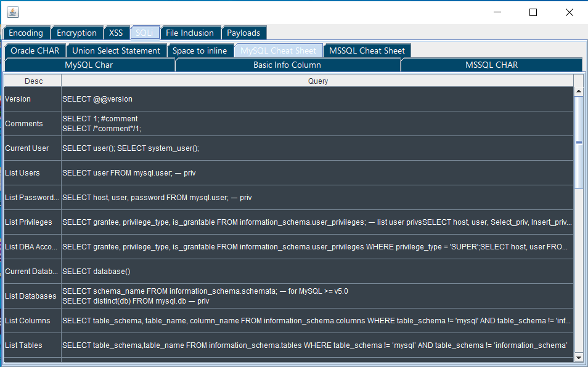Click the scrollbar down arrow
588x367 pixels.
click(x=579, y=357)
